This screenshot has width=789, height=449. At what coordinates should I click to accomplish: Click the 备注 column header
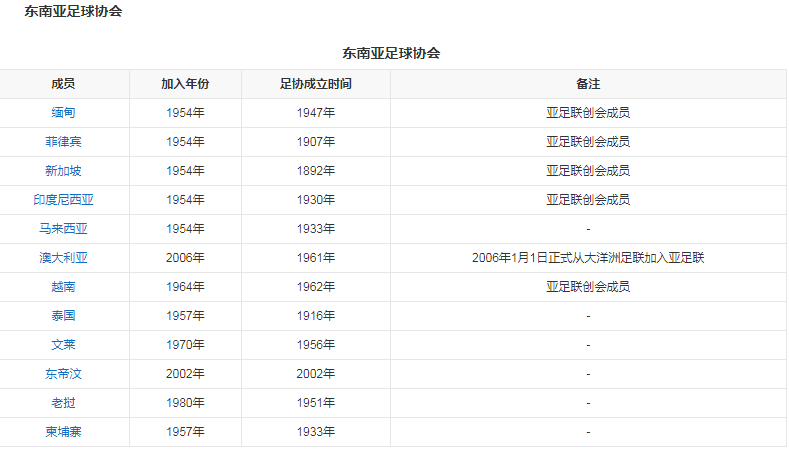point(588,84)
